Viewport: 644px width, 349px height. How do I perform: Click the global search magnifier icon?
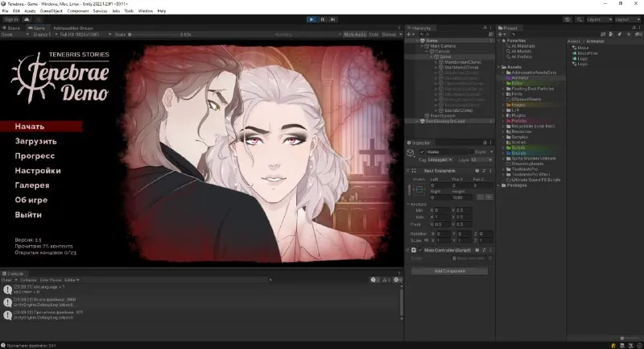[x=579, y=19]
